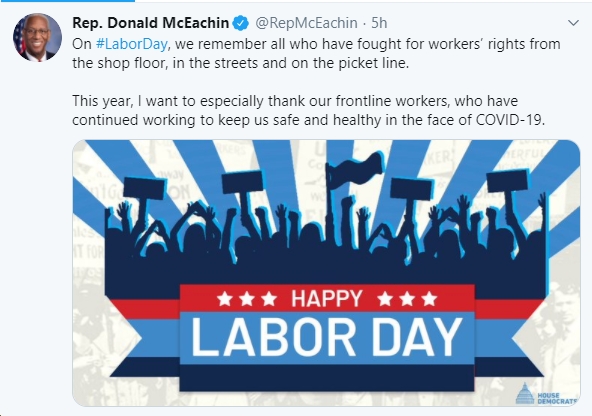Viewport: 592px width, 416px height.
Task: Follow the #LaborDay hashtag link
Action: pos(131,44)
